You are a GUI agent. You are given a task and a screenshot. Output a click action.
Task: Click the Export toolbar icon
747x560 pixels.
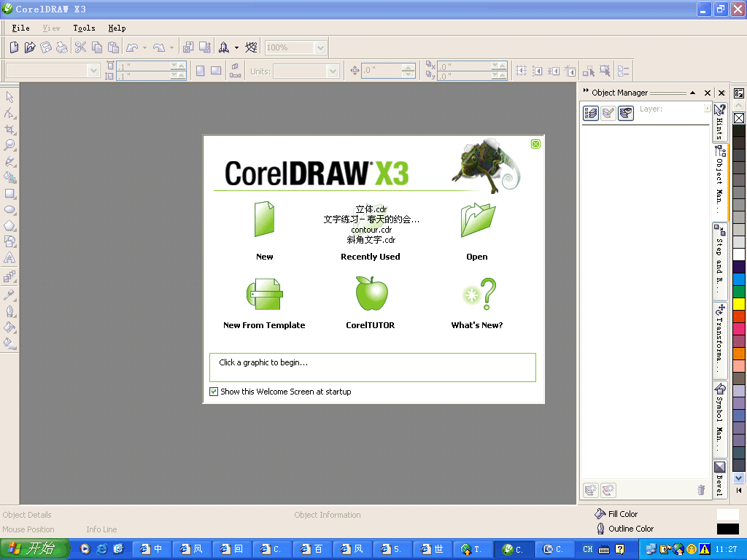click(205, 47)
